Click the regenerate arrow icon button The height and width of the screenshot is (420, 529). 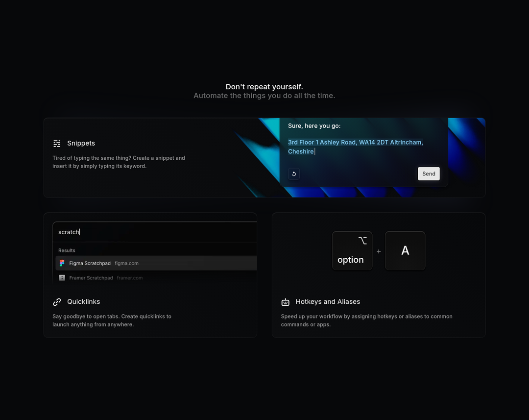pyautogui.click(x=294, y=174)
